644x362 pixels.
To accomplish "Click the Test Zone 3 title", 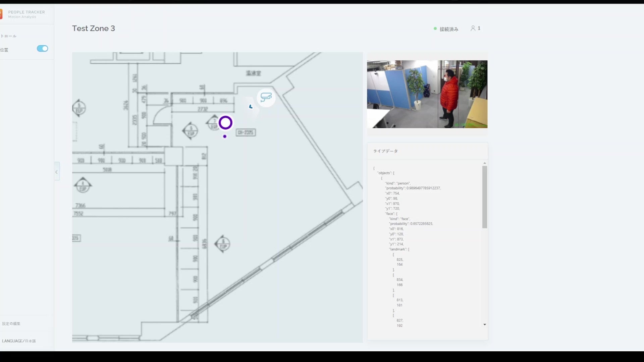I will point(94,28).
